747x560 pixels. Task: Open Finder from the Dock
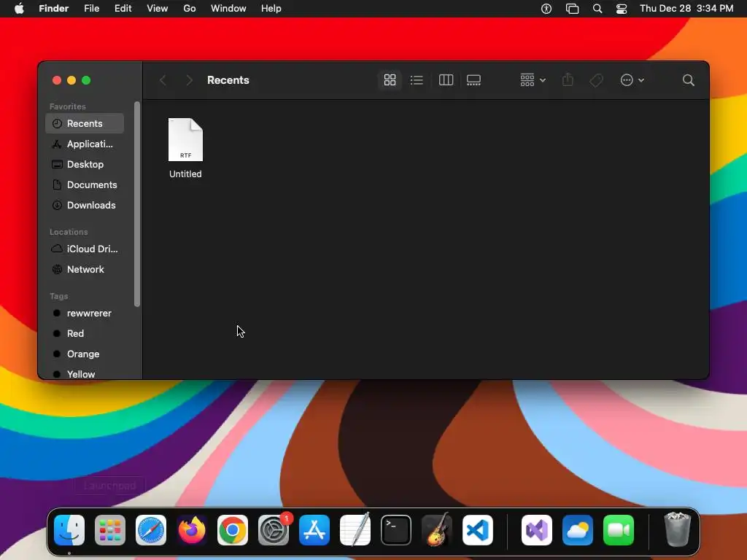click(69, 530)
